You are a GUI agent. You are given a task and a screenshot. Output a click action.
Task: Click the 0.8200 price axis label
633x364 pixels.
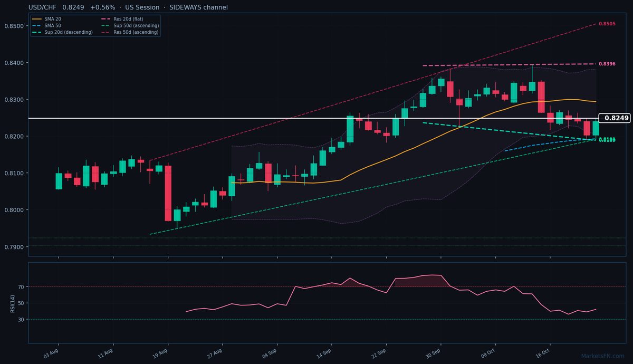[x=13, y=137]
